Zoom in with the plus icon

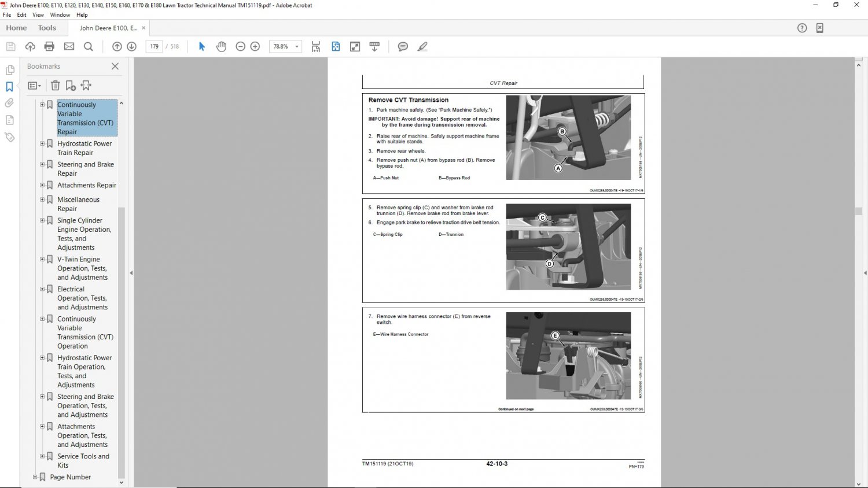tap(255, 47)
